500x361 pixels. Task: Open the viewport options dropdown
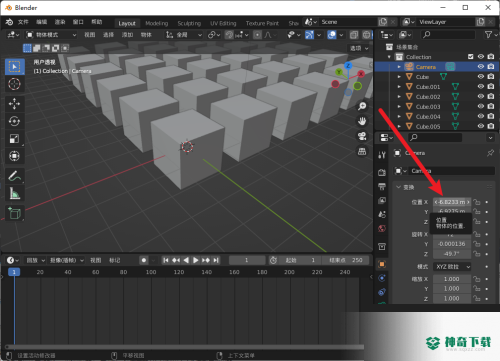click(x=359, y=48)
